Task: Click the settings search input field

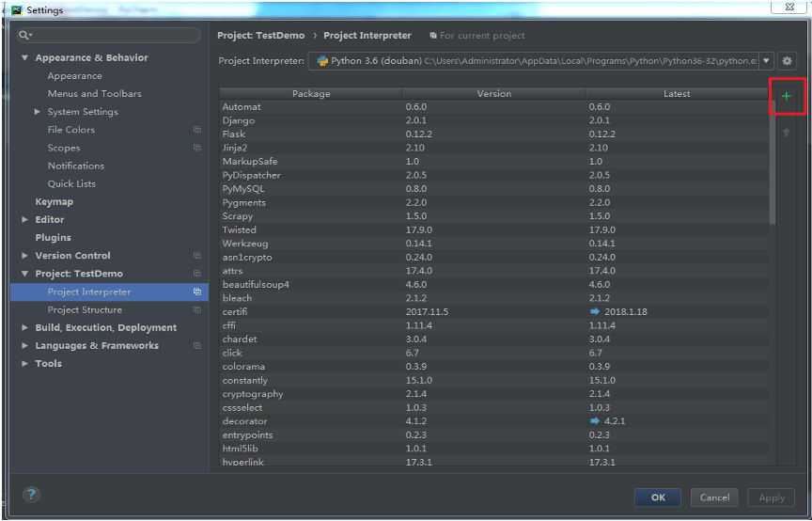Action: click(x=109, y=35)
